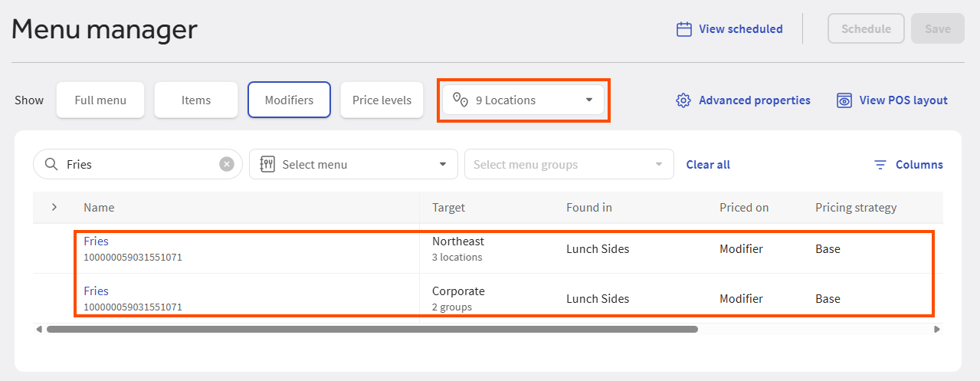Open the 9 Locations dropdown
980x381 pixels.
click(x=523, y=100)
